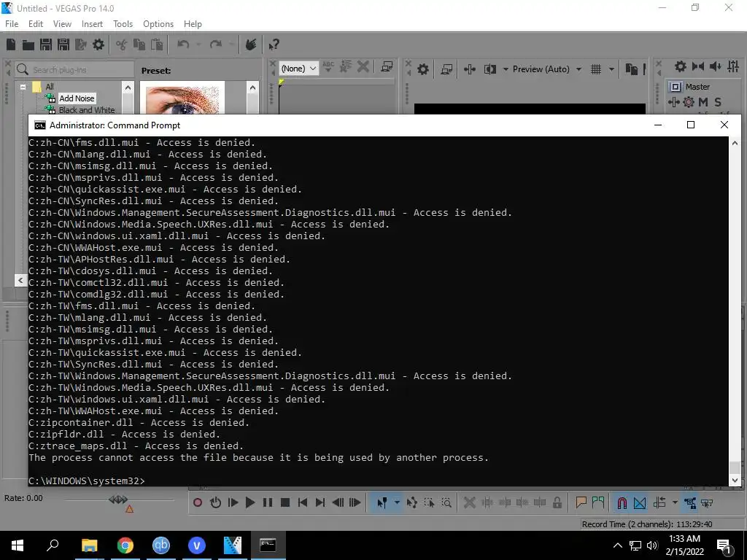This screenshot has height=560, width=747.
Task: Activate the What's This help cursor icon
Action: [x=274, y=44]
